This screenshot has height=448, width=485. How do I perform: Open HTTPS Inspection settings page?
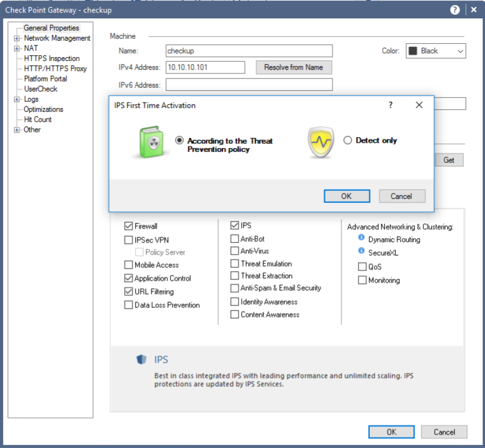[52, 58]
